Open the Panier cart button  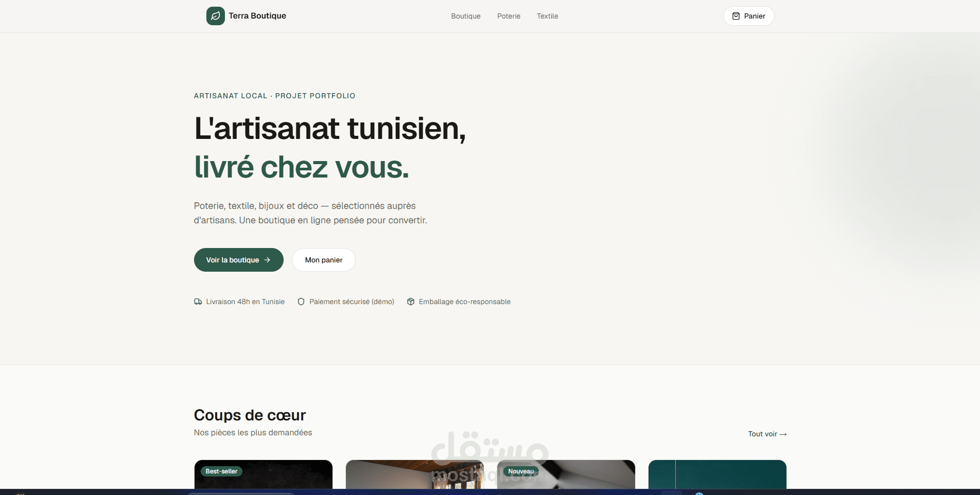(748, 16)
